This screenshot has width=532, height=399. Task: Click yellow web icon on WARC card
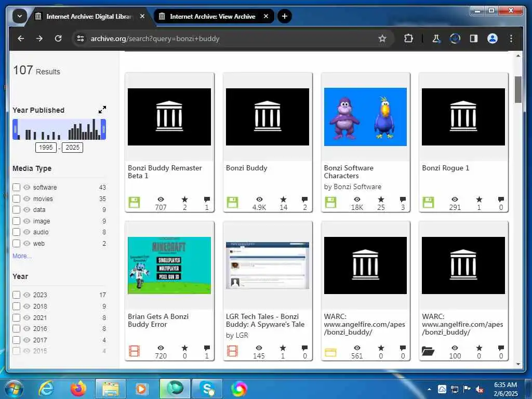point(330,352)
